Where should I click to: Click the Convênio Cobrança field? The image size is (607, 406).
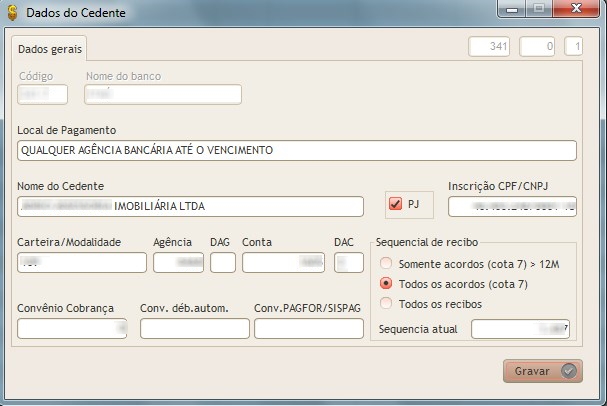pos(73,328)
